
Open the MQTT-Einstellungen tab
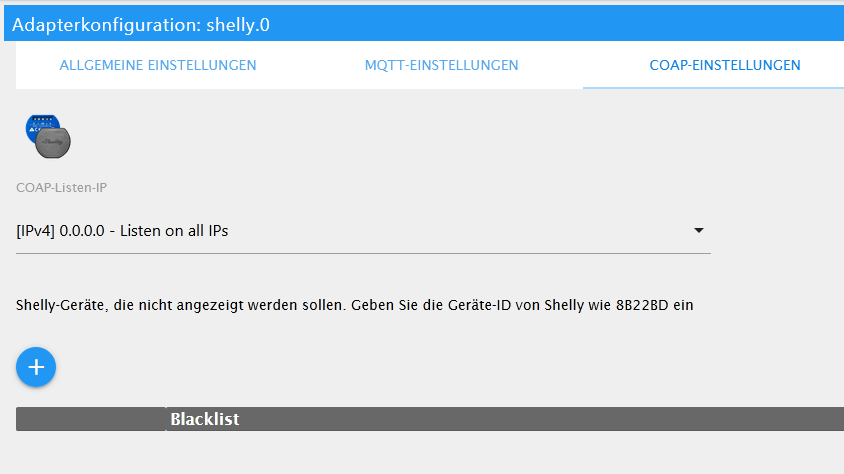pos(441,65)
